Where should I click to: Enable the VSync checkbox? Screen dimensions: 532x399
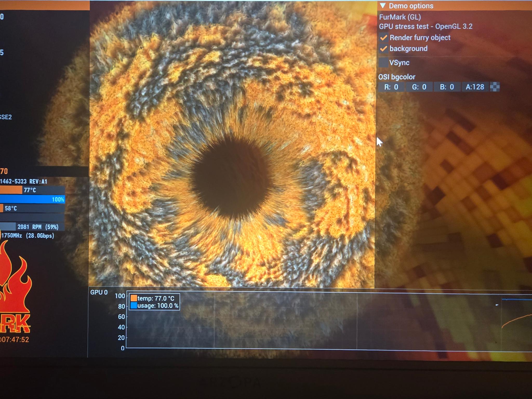[383, 63]
